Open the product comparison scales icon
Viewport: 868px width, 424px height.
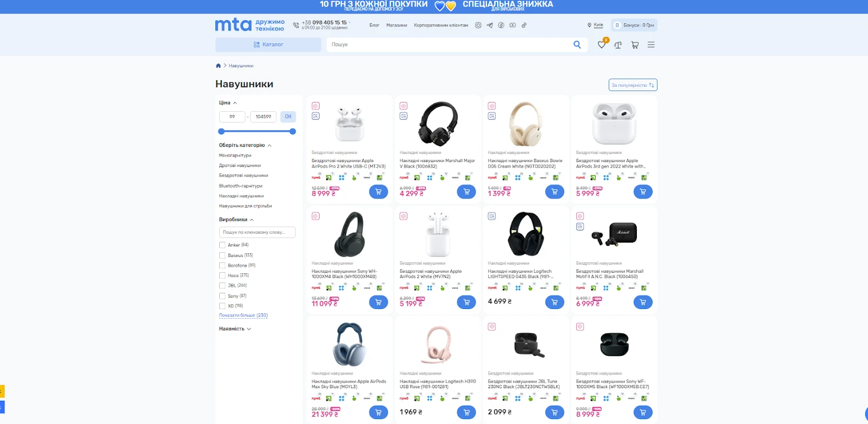(x=618, y=45)
